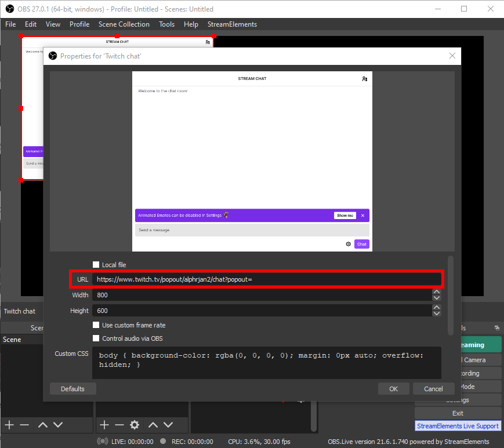Open the Edit menu
This screenshot has width=504, height=448.
click(31, 24)
